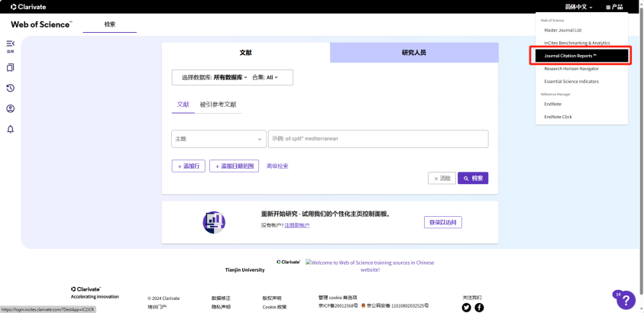Expand the 合集: All dropdown
644x313 pixels.
pyautogui.click(x=265, y=77)
